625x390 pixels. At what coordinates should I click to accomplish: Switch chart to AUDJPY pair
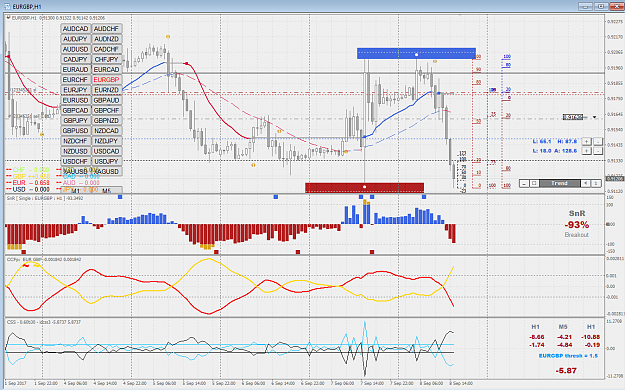click(x=76, y=39)
